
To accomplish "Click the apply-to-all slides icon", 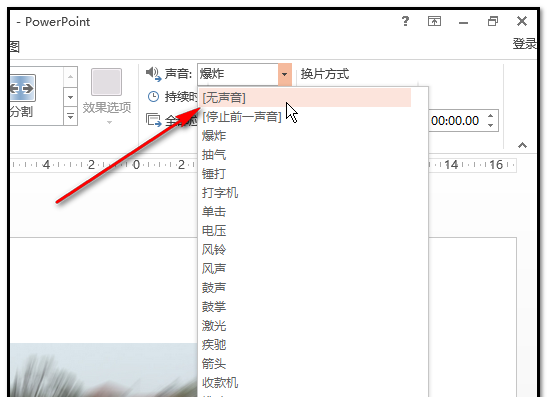I will pos(153,120).
